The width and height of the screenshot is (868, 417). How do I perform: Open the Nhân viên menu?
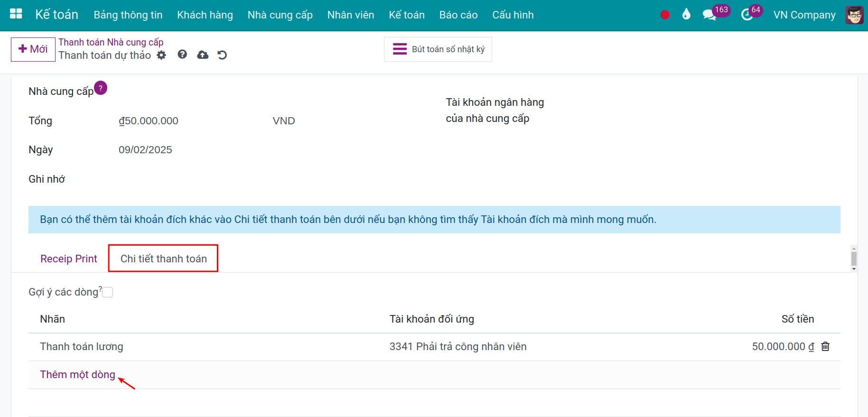point(351,15)
